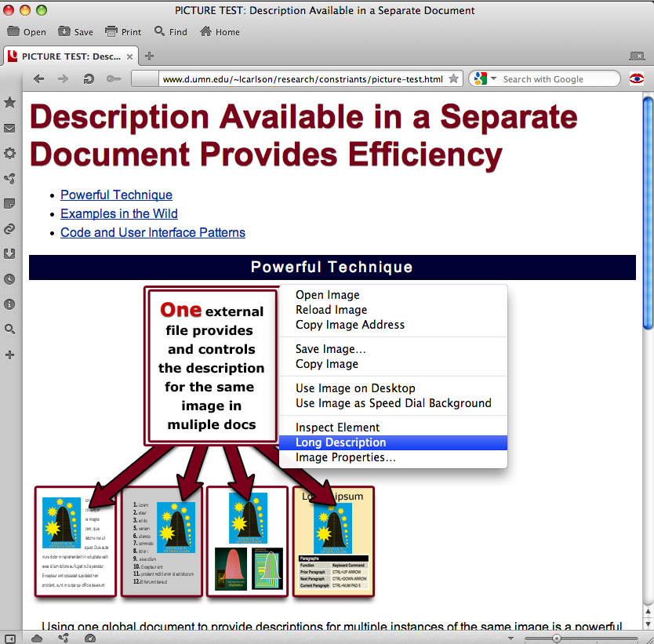Go back using the left arrow button
Viewport: 654px width, 644px height.
pyautogui.click(x=38, y=79)
